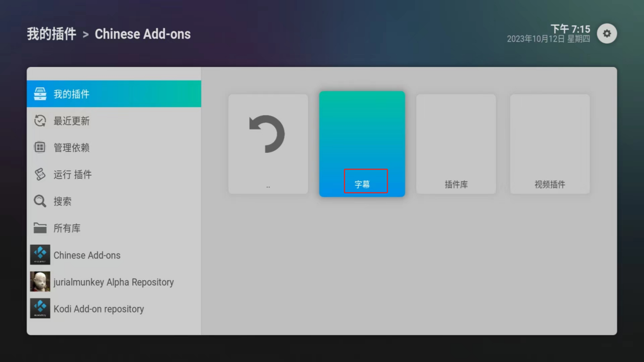Screen dimensions: 644x362
Task: Open the 字幕 subtitles category tile
Action: 362,144
